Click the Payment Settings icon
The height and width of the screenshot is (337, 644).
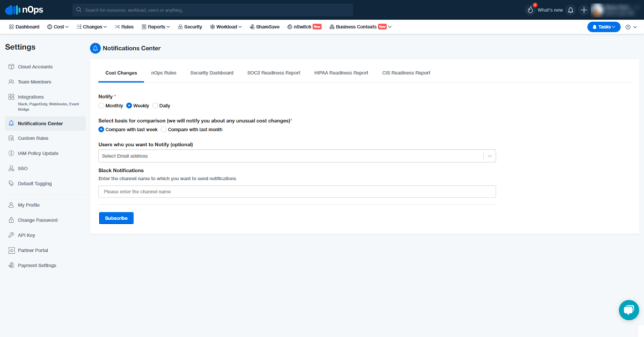point(11,265)
